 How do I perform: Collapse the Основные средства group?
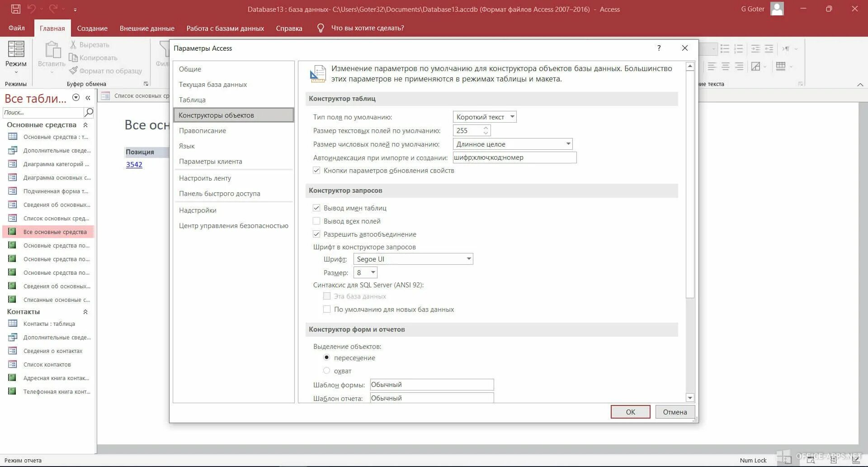pos(85,125)
